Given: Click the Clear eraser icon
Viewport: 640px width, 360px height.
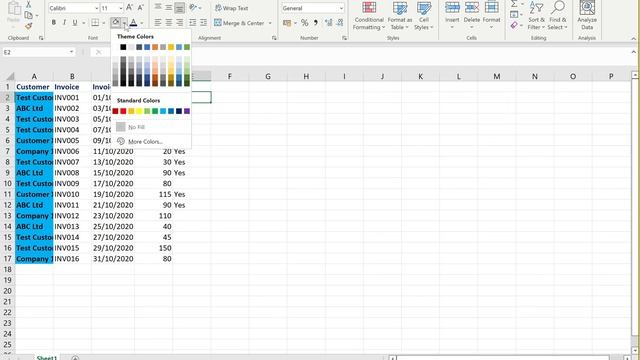Looking at the screenshot, I should coord(514,25).
